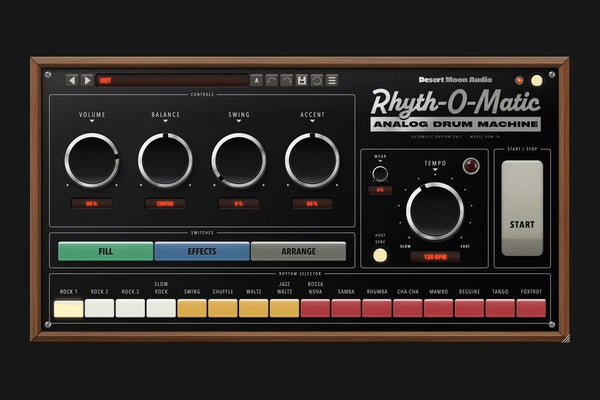The image size is (600, 400).
Task: Select the Jazz Waltz rhythm pad
Action: coord(284,309)
